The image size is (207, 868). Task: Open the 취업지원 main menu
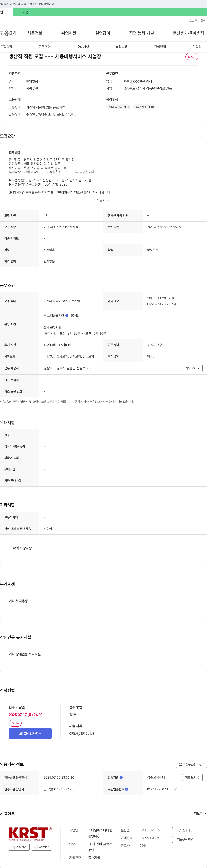click(69, 33)
